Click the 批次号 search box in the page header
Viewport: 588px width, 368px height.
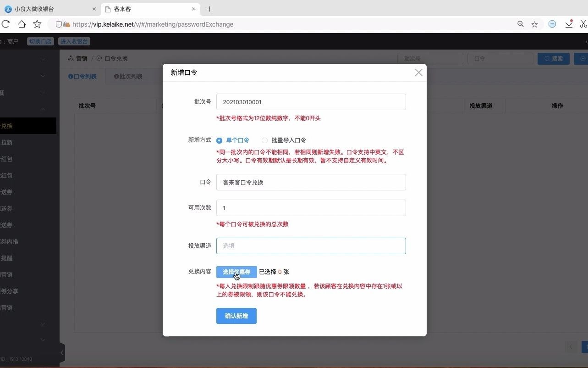(430, 59)
